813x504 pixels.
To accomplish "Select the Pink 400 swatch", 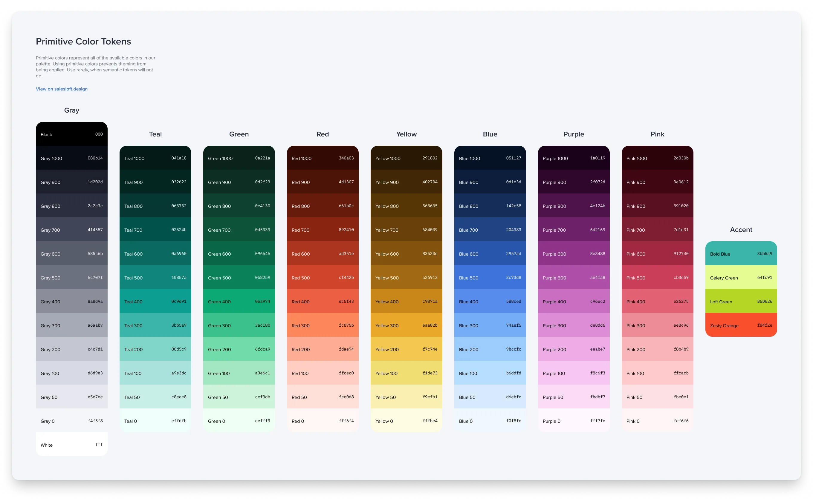I will [x=657, y=301].
